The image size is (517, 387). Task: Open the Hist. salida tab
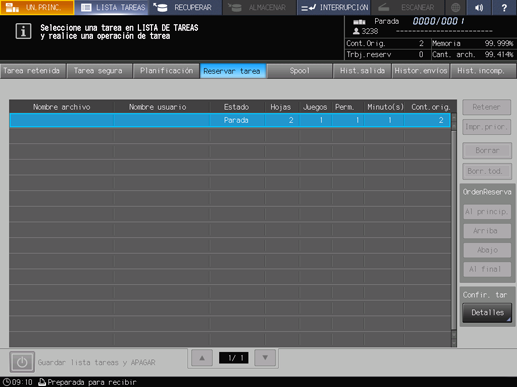coord(362,71)
